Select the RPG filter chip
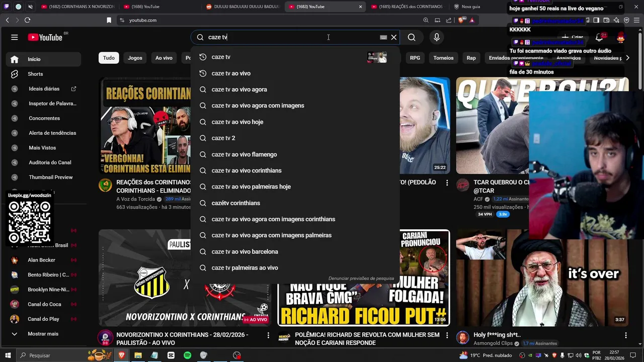The width and height of the screenshot is (644, 362). coord(415,58)
